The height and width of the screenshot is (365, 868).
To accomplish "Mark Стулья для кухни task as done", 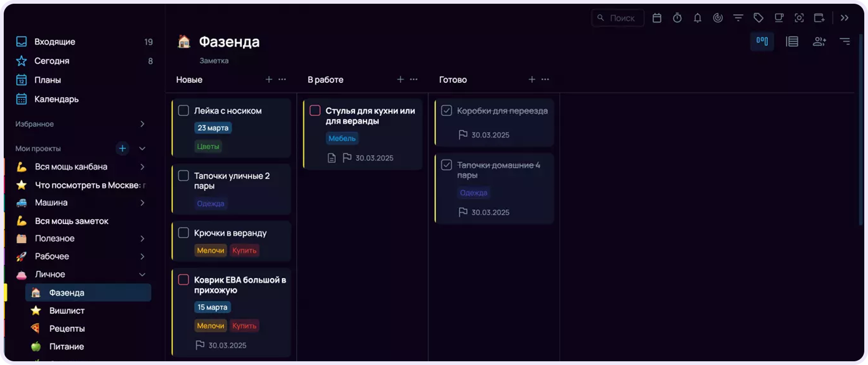I will click(315, 111).
